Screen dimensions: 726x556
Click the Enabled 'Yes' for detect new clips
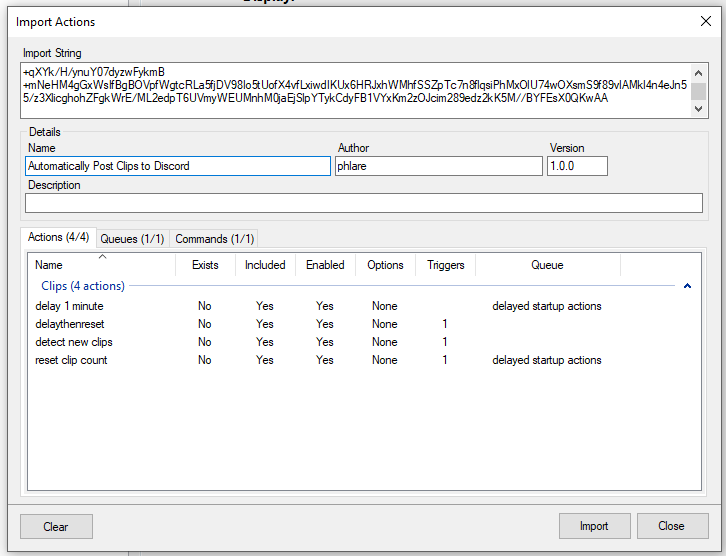coord(325,342)
